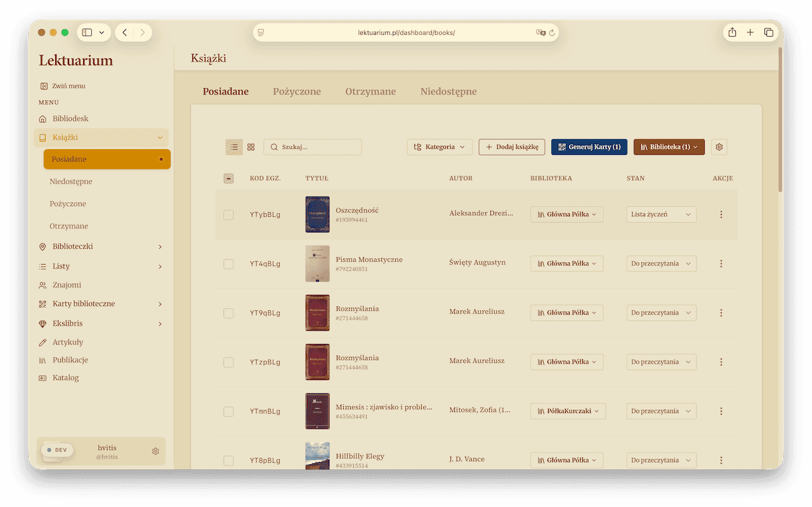Image resolution: width=812 pixels, height=507 pixels.
Task: Check the checkbox for Pisma Monastyczne
Action: (228, 263)
